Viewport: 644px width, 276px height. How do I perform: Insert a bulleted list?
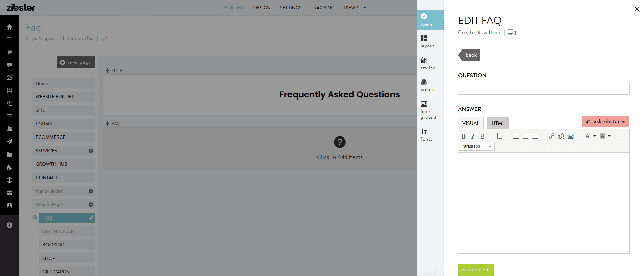(x=499, y=136)
